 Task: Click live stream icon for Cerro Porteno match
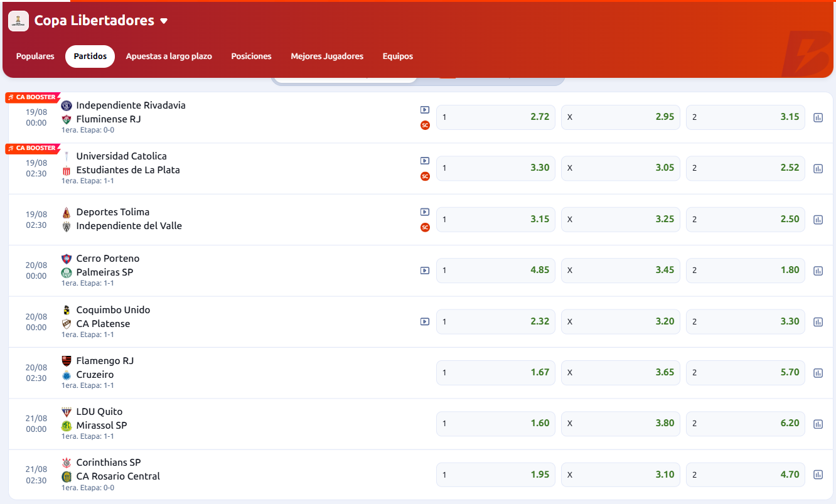[425, 271]
